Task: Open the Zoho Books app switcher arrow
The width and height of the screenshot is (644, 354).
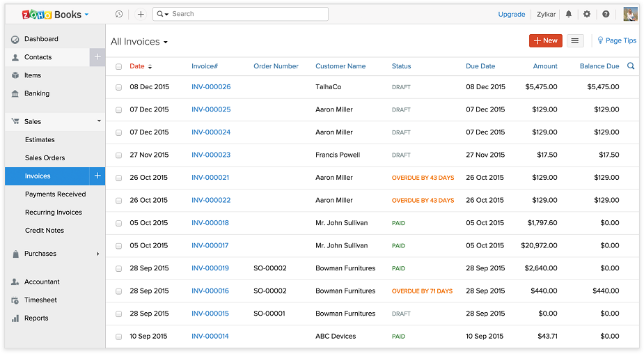Action: 86,15
